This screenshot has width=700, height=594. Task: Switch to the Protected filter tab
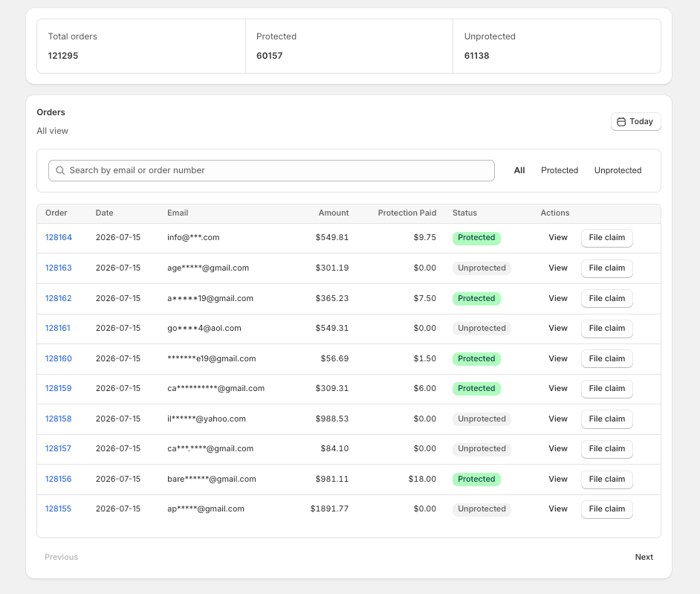tap(560, 170)
